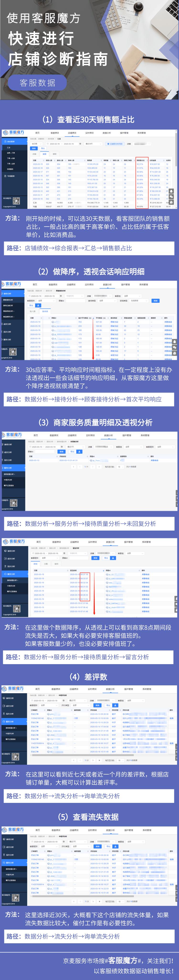Open 数据分析 tab in 留言分析 screenshot
This screenshot has height=980, width=179.
click(x=110, y=542)
